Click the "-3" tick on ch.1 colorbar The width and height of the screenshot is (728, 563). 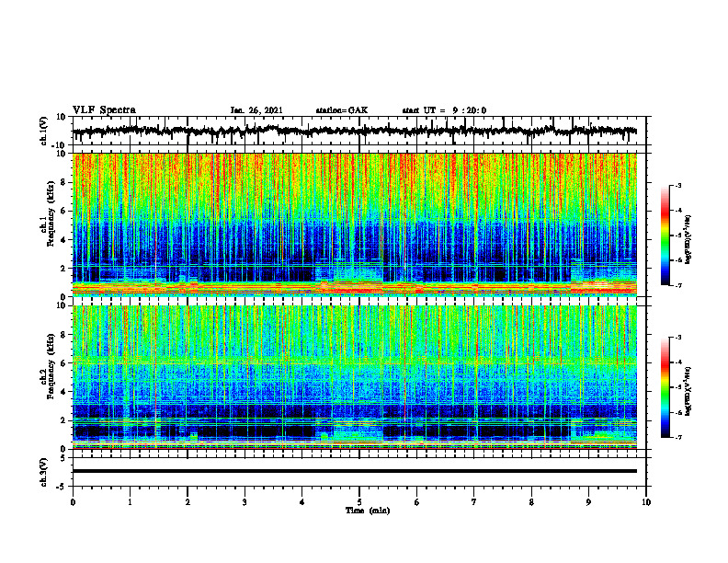[678, 185]
